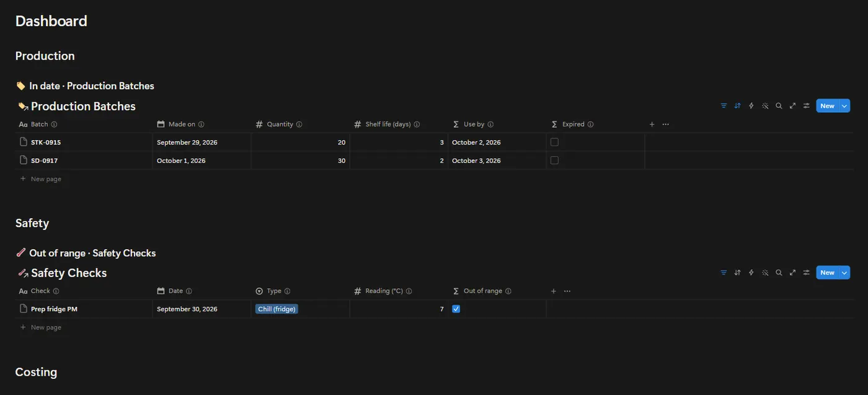This screenshot has height=395, width=868.
Task: Click New button in Safety Checks
Action: (x=828, y=272)
